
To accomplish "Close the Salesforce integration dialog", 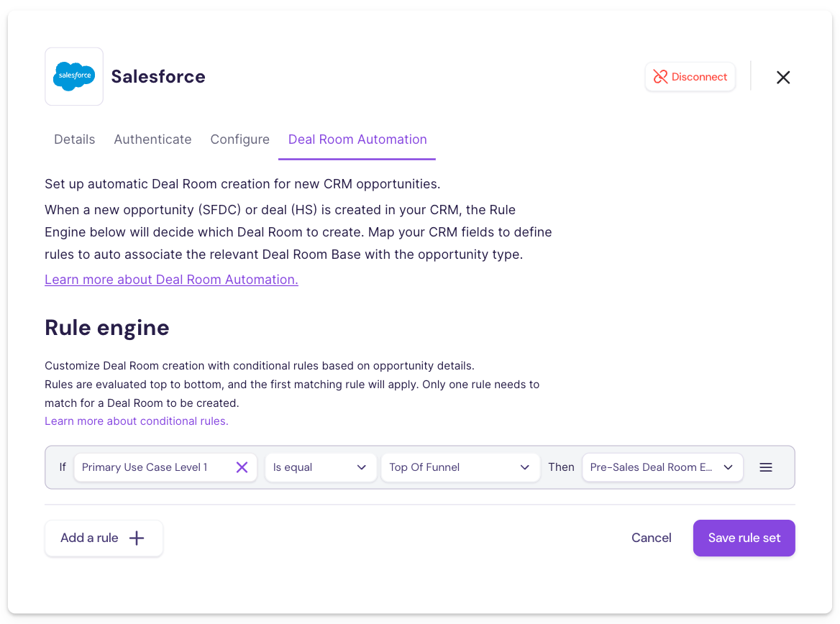I will (783, 77).
